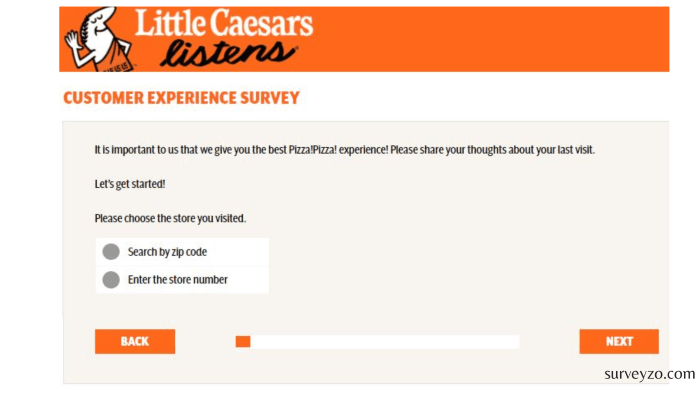The height and width of the screenshot is (394, 700).
Task: Click the 'Enter the store number' label text
Action: pos(178,280)
